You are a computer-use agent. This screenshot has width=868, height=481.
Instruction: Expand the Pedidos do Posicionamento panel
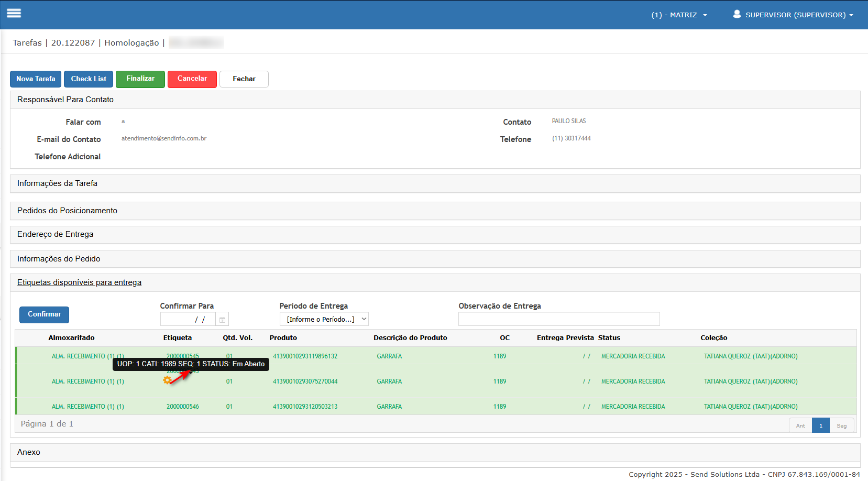click(x=67, y=211)
